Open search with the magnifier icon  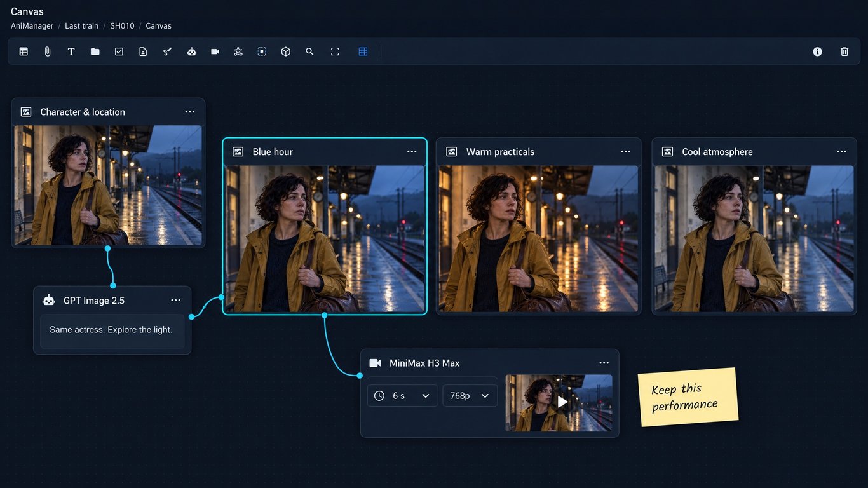tap(309, 51)
